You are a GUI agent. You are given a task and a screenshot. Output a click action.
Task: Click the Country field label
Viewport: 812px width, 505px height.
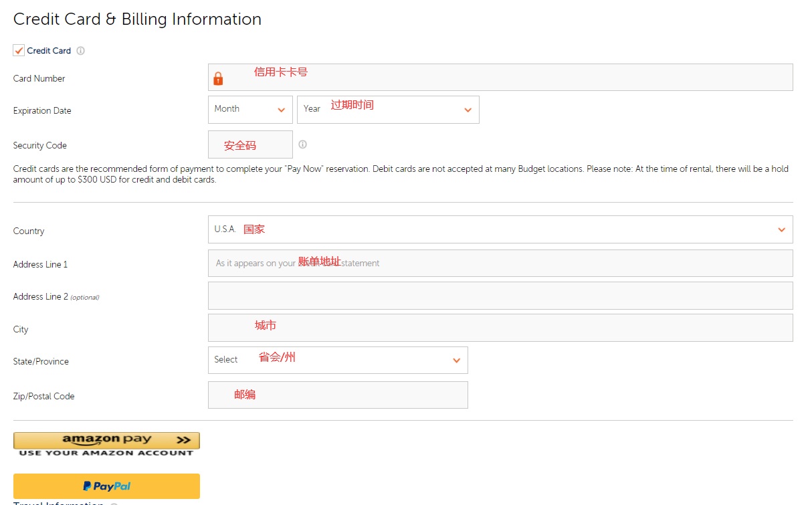[29, 231]
